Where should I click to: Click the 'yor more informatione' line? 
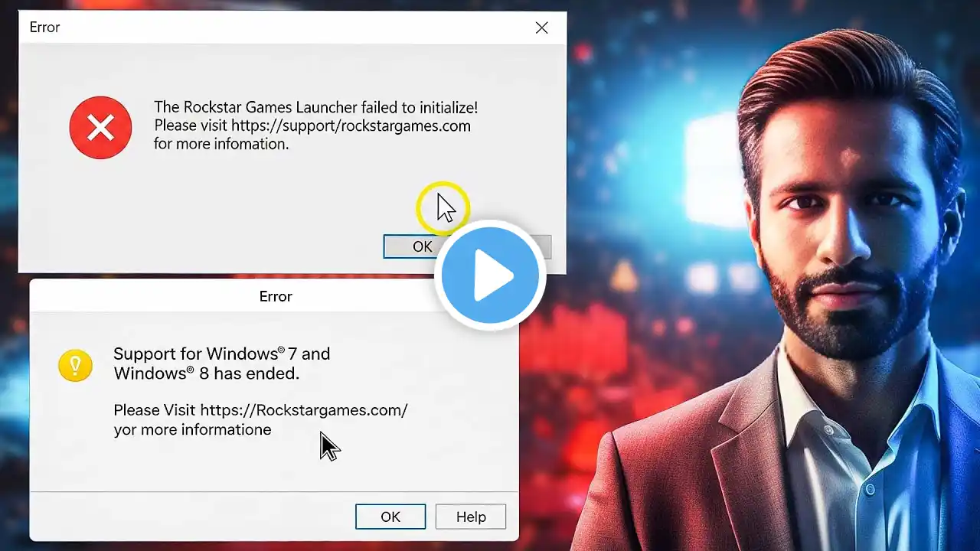coord(192,430)
